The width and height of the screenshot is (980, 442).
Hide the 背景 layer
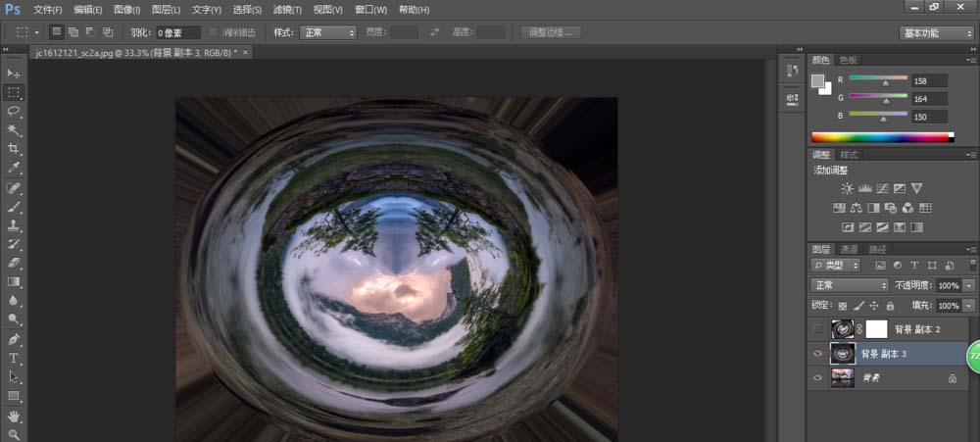click(818, 376)
